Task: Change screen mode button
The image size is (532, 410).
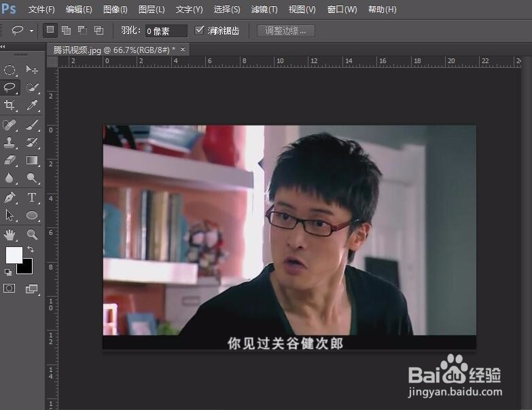Action: (x=31, y=288)
